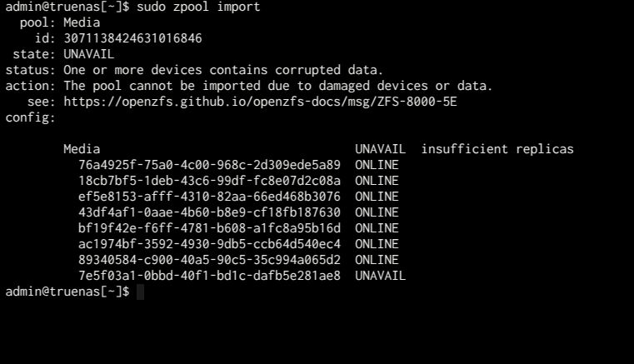634x364 pixels.
Task: Click device 76a4925f-75a0-4c00-968c-2d309ede5a89
Action: pyautogui.click(x=209, y=165)
